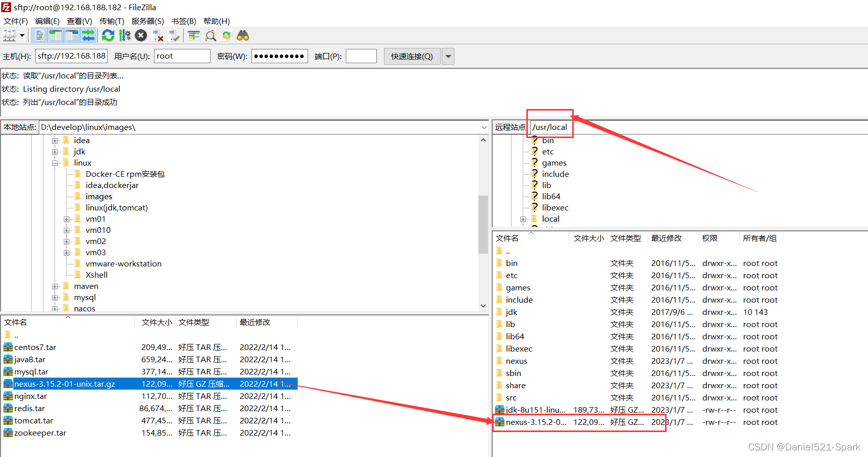Toggle transfer queue display

pos(88,36)
